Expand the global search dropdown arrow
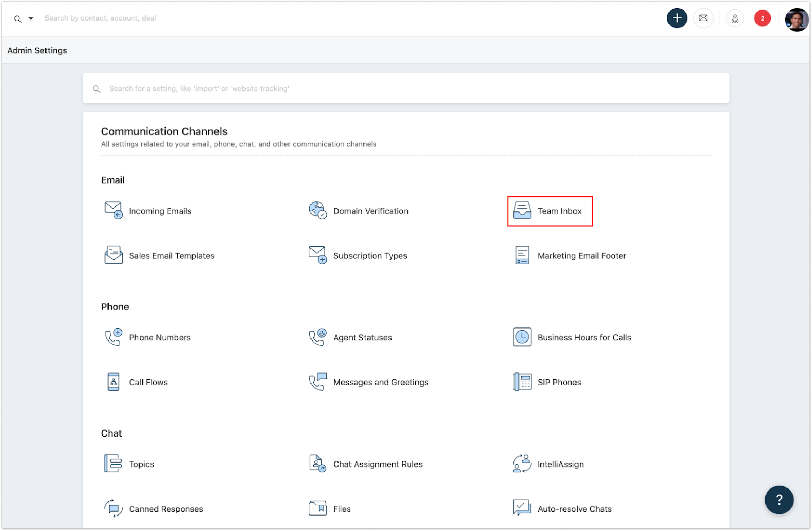 coord(31,18)
